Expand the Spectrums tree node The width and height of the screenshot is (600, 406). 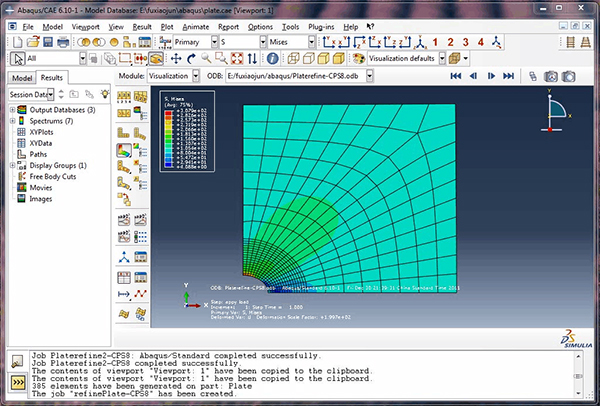pyautogui.click(x=12, y=120)
